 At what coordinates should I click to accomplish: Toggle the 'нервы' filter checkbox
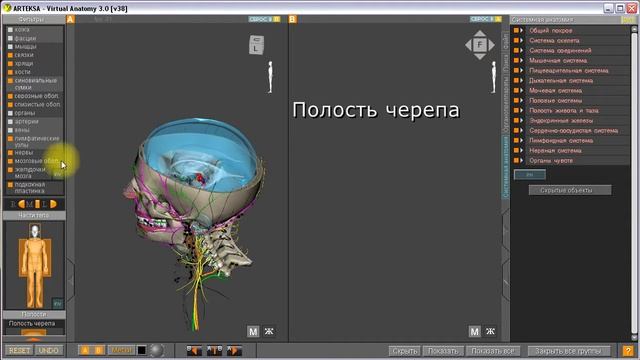tap(10, 153)
